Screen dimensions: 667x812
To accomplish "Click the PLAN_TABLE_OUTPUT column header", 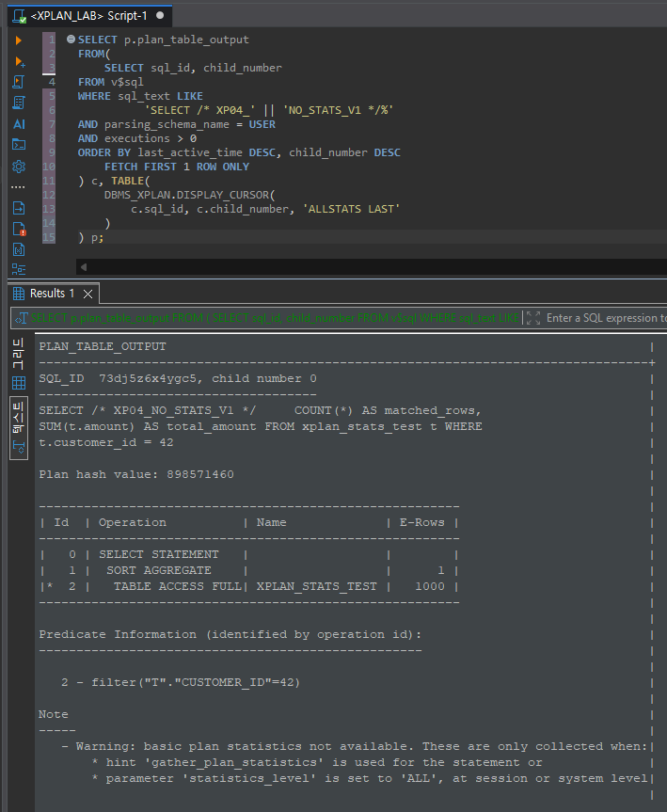I will pos(103,346).
